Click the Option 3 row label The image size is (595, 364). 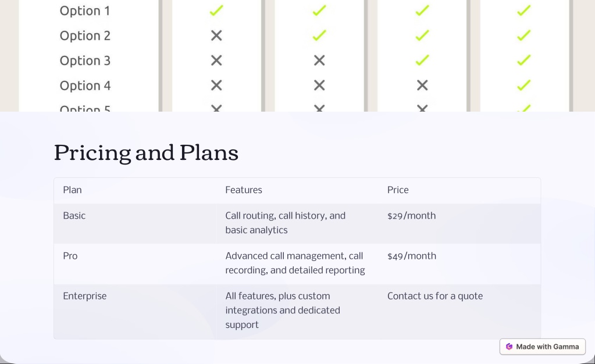(x=85, y=60)
